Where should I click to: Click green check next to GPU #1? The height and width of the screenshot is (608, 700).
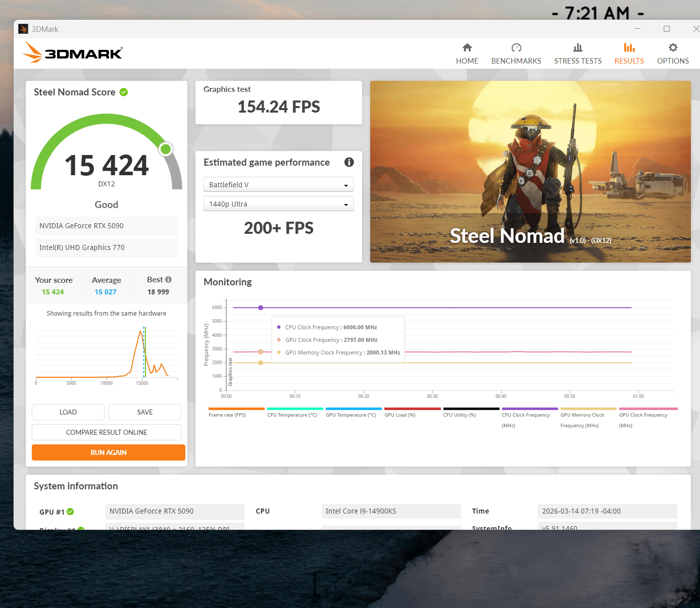click(71, 512)
